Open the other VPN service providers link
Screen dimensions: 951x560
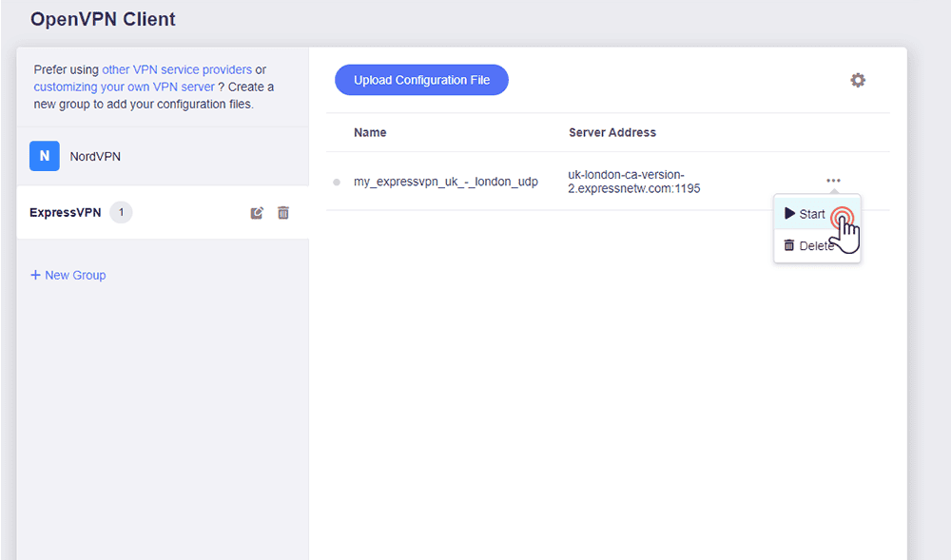tap(177, 69)
